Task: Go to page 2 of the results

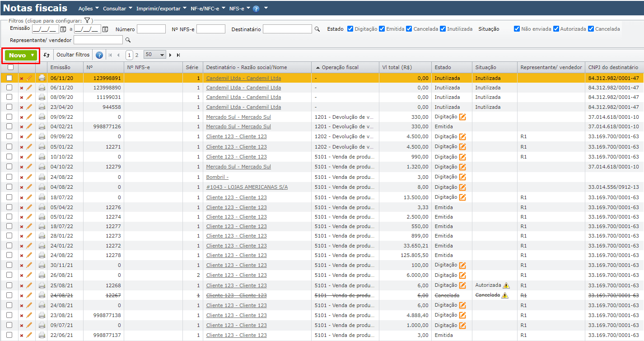Action: click(x=137, y=55)
